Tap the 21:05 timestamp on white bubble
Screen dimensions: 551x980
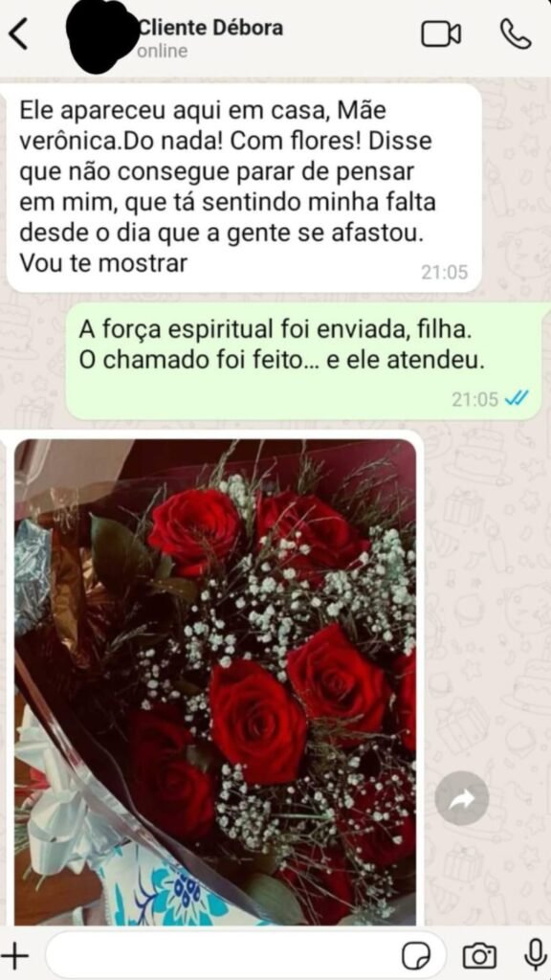coord(444,272)
